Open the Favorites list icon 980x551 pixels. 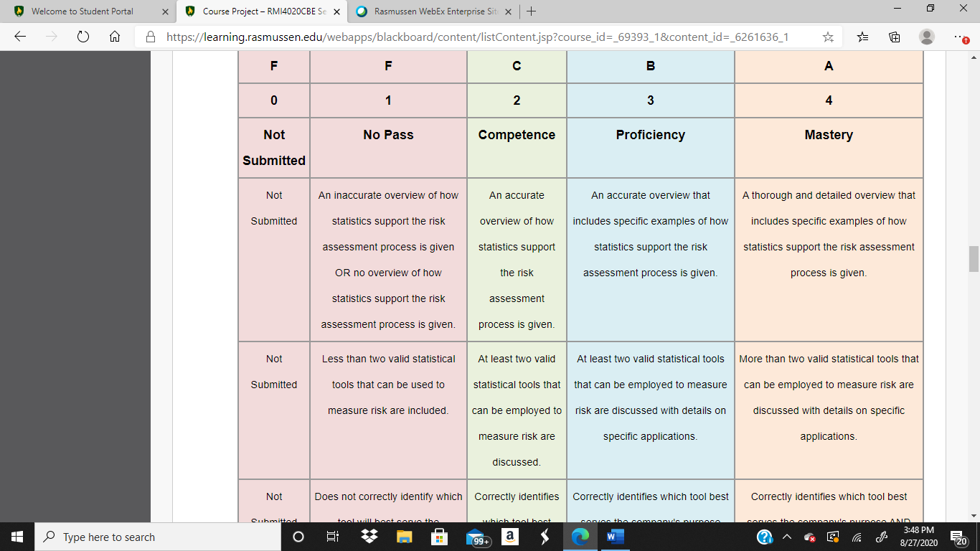(863, 37)
